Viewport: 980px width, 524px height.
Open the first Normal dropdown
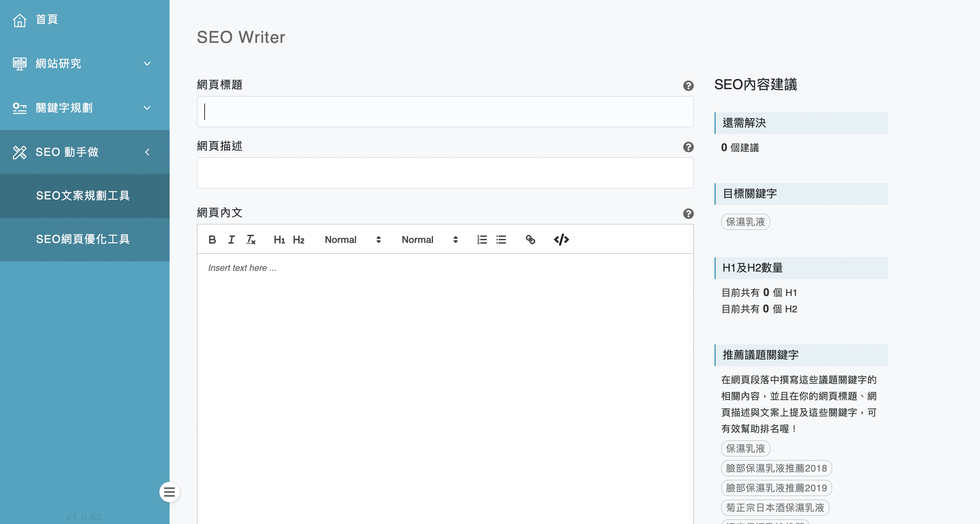(x=352, y=240)
